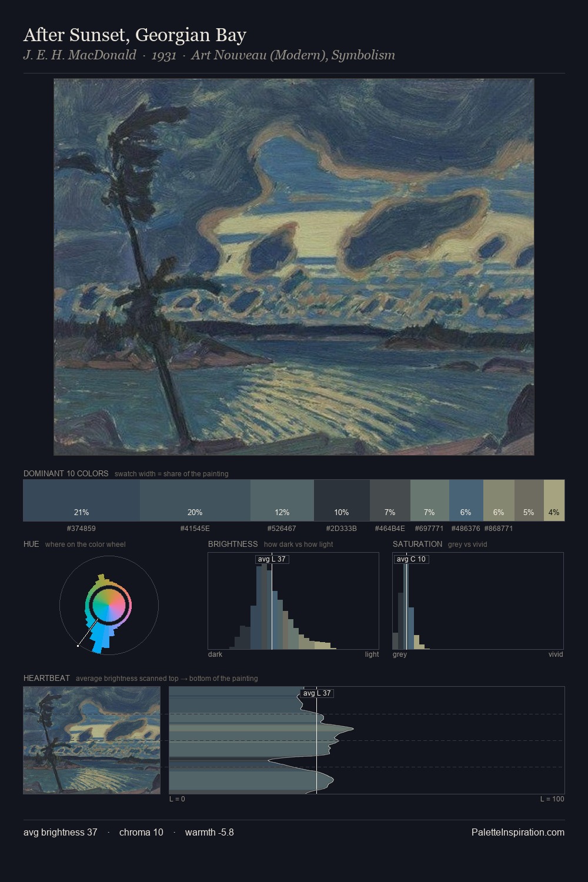588x882 pixels.
Task: Click the 'L = 0' axis label
Action: point(177,799)
